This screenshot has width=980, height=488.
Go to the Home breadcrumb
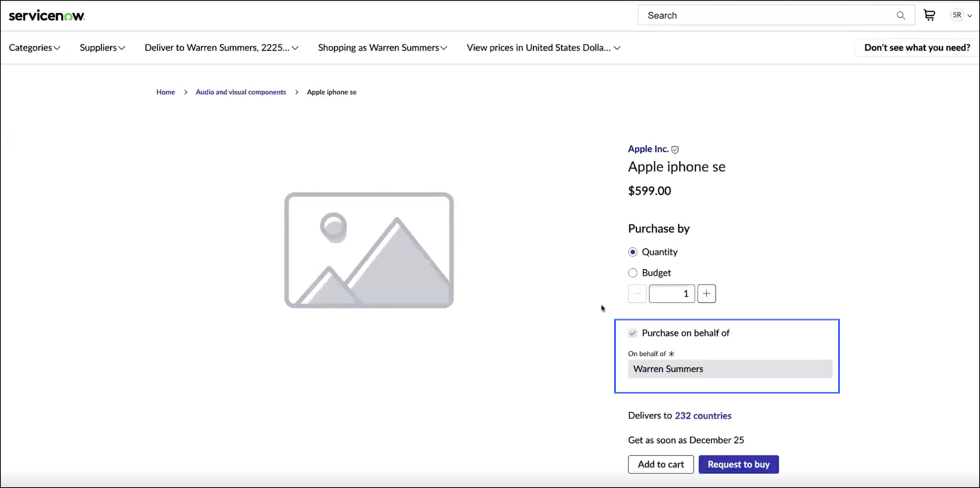[166, 92]
